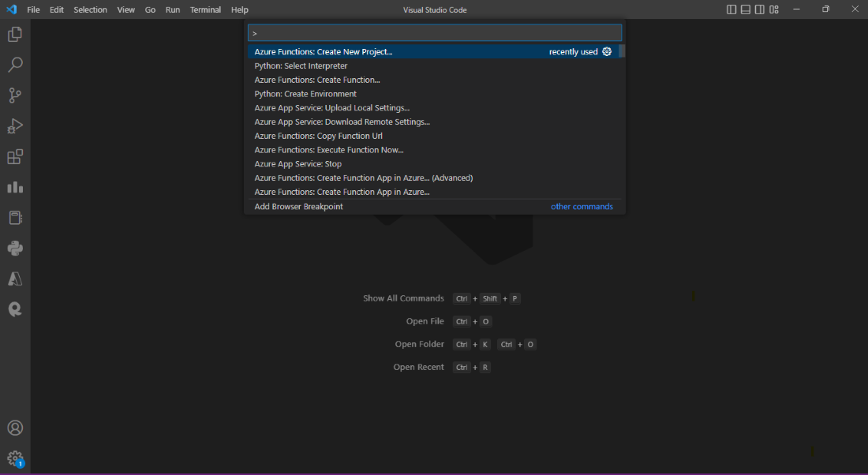Select Azure App Service: Stop command
Viewport: 868px width, 475px height.
tap(433, 164)
